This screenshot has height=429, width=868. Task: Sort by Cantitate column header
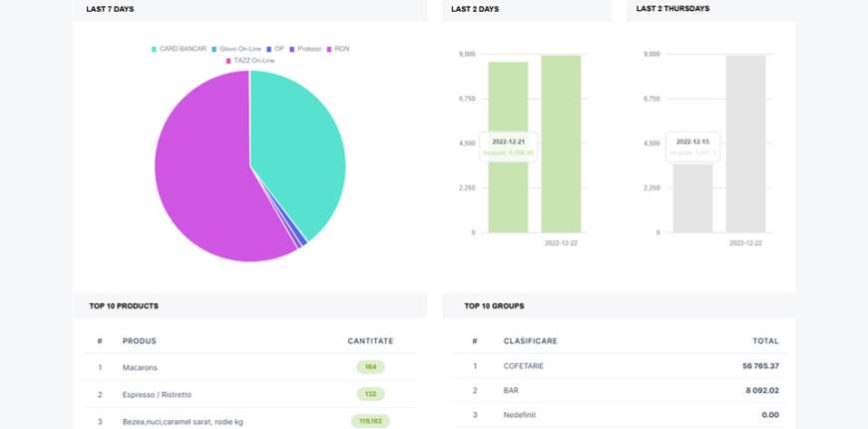(370, 341)
